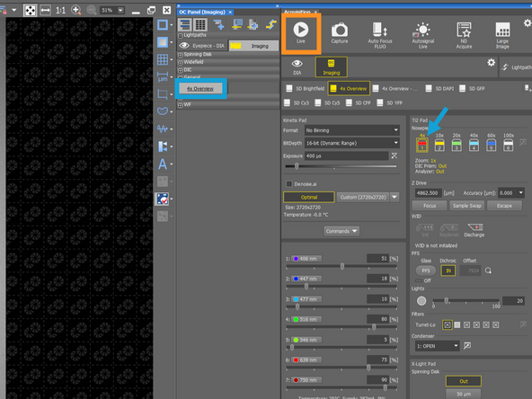The width and height of the screenshot is (532, 399).
Task: Start Autosignal Live
Action: point(422,35)
